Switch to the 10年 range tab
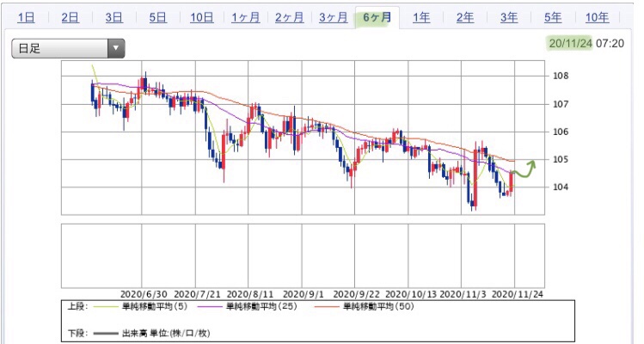644x344 pixels. [x=597, y=17]
